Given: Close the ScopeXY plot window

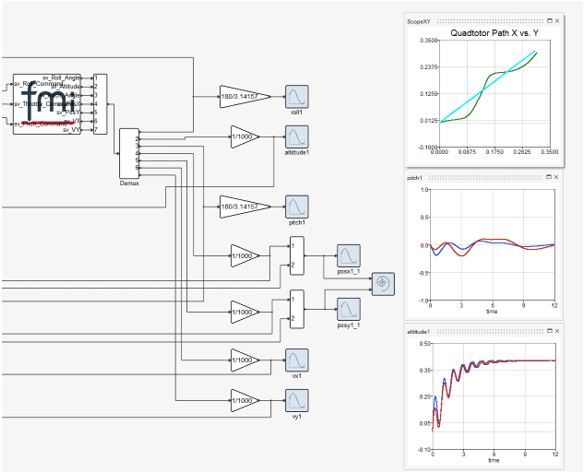Looking at the screenshot, I should tap(557, 21).
